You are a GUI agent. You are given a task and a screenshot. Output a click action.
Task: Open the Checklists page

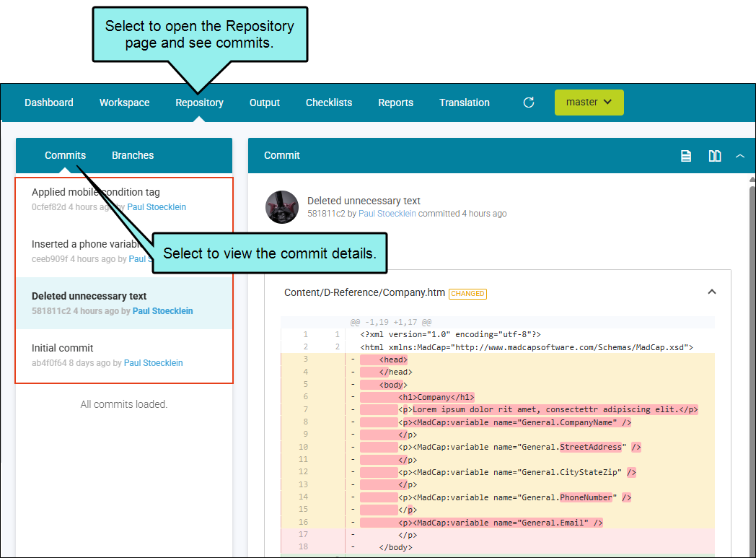pyautogui.click(x=329, y=103)
